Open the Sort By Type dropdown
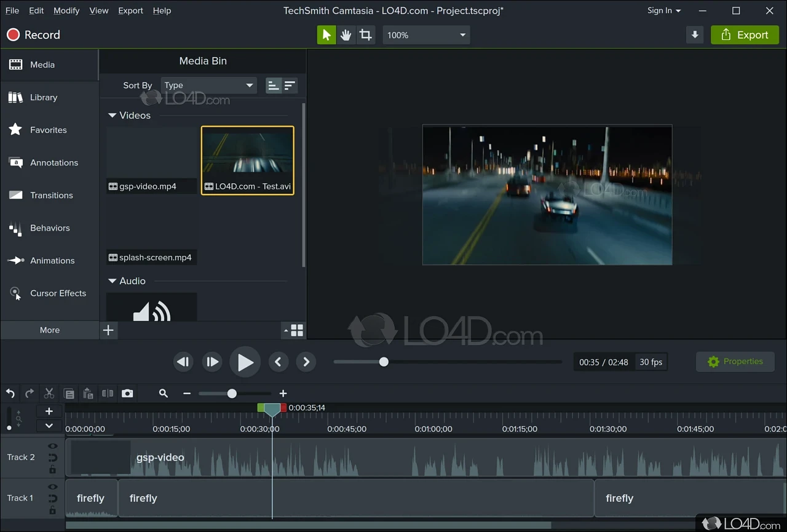This screenshot has height=532, width=787. coord(209,85)
